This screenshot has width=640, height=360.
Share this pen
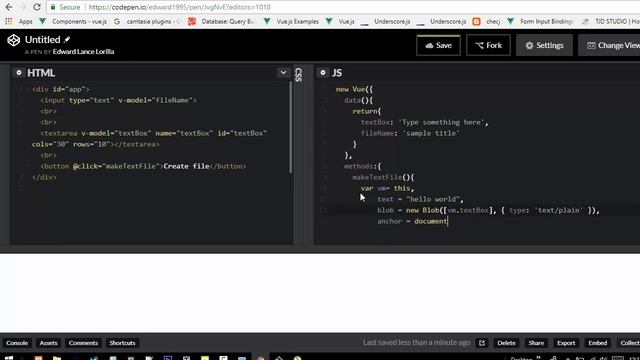pos(536,343)
